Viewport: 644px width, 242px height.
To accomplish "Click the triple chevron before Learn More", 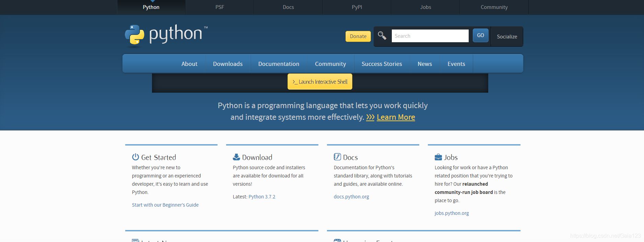I will (x=370, y=117).
